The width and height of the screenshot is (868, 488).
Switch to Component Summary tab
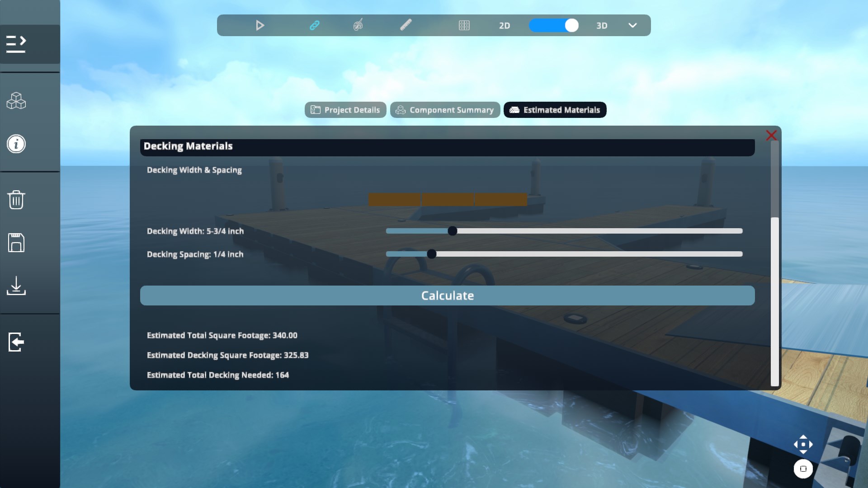(445, 110)
